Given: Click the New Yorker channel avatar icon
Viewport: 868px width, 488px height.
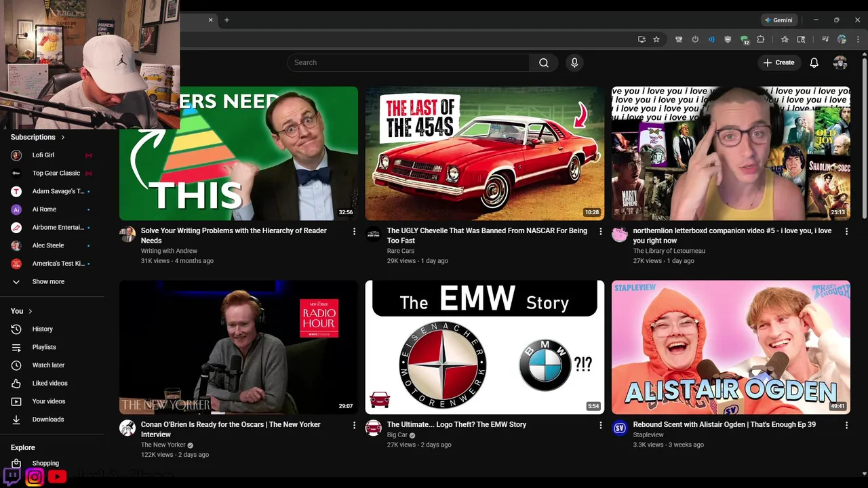Looking at the screenshot, I should 127,428.
